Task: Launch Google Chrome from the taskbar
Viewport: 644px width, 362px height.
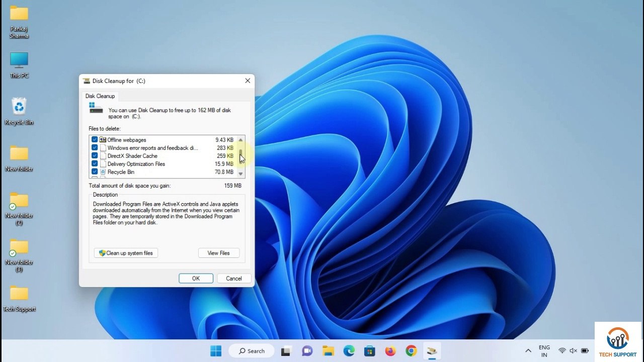Action: pos(412,351)
